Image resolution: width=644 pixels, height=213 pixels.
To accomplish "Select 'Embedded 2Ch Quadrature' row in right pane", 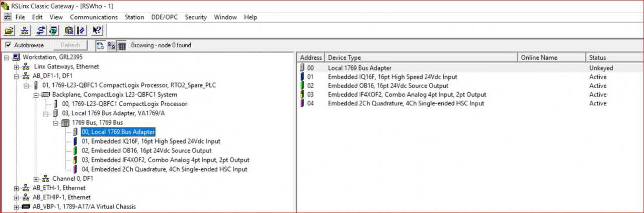I will click(x=406, y=103).
